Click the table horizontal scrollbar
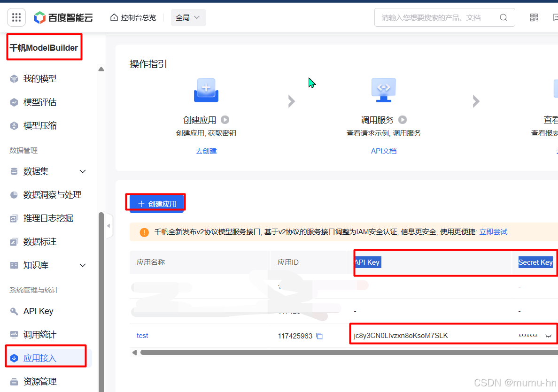 coord(349,352)
